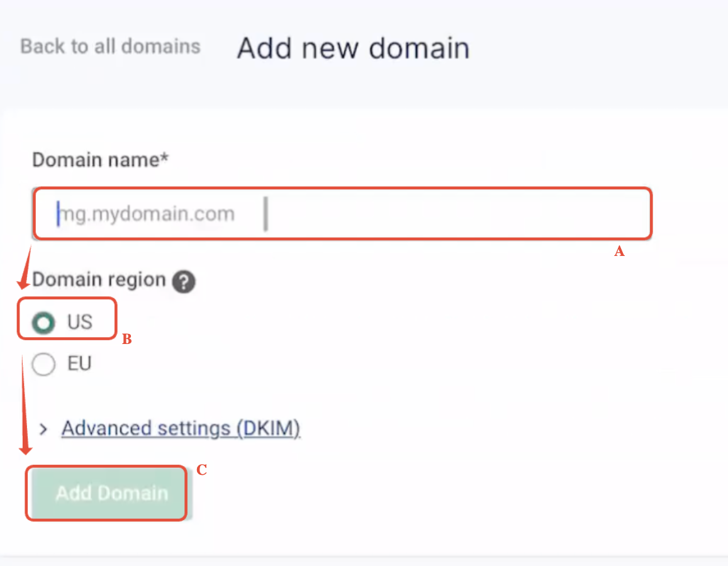
Task: Click the Back to all domains link
Action: pyautogui.click(x=110, y=46)
